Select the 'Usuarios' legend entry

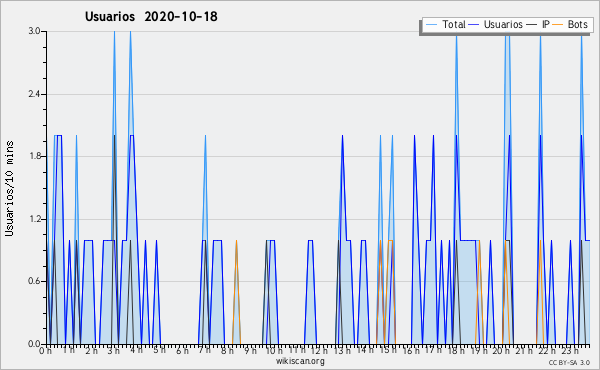(x=503, y=24)
